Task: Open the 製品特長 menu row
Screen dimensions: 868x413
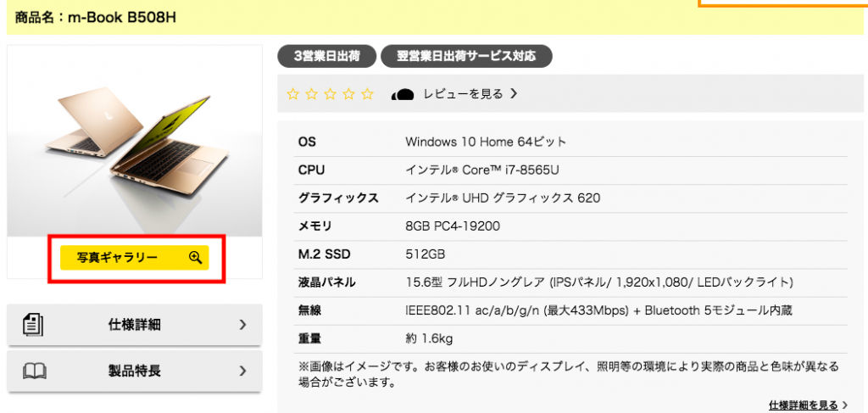Action: [135, 371]
